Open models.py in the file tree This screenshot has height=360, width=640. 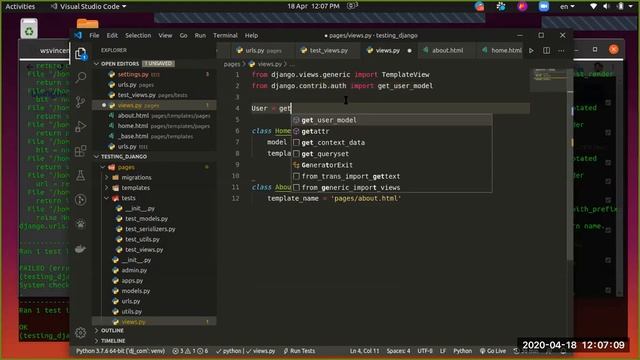coord(154,291)
